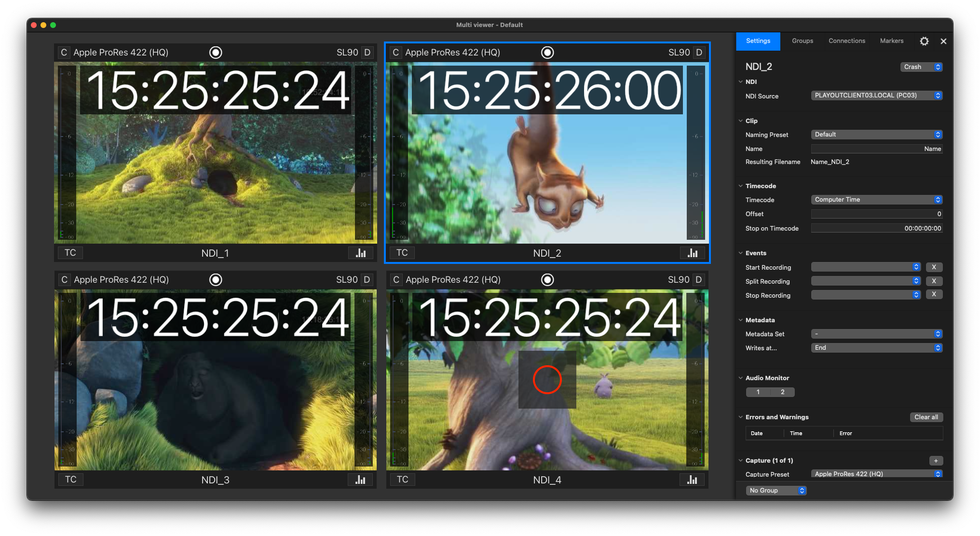Open audio meters icon on NDI_4
This screenshot has height=536, width=980.
[x=692, y=480]
